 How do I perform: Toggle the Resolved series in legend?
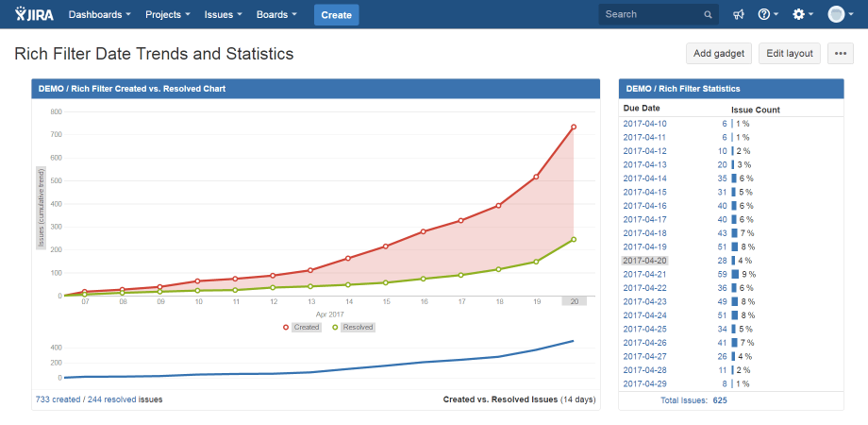[x=356, y=328]
